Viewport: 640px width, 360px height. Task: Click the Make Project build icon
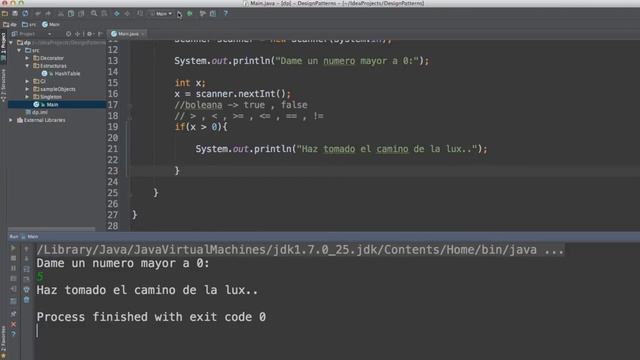[140, 13]
